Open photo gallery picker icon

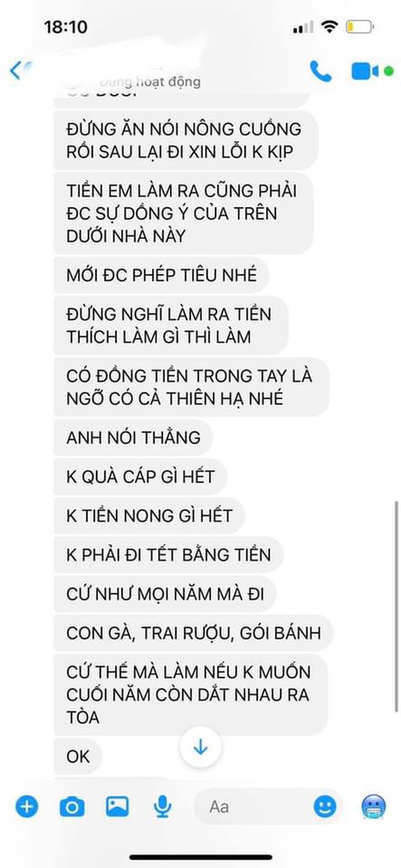point(117,806)
